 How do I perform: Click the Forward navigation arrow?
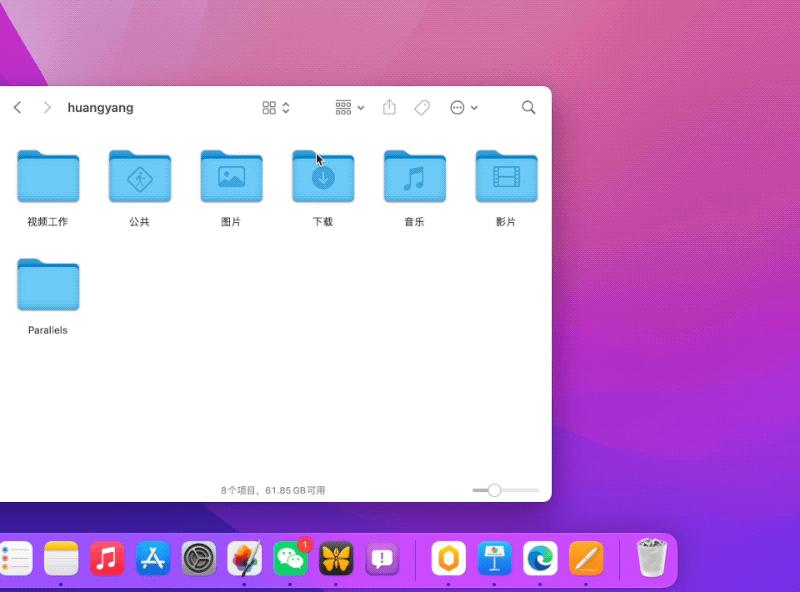point(47,107)
